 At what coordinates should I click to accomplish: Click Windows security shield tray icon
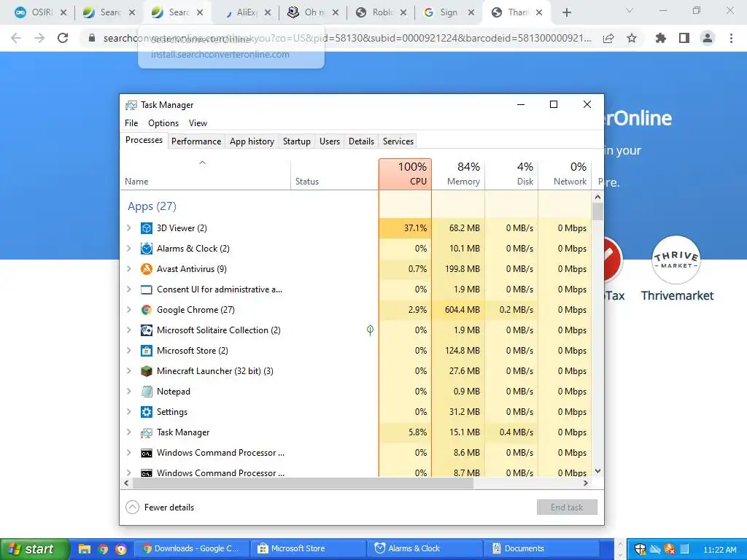pos(640,550)
